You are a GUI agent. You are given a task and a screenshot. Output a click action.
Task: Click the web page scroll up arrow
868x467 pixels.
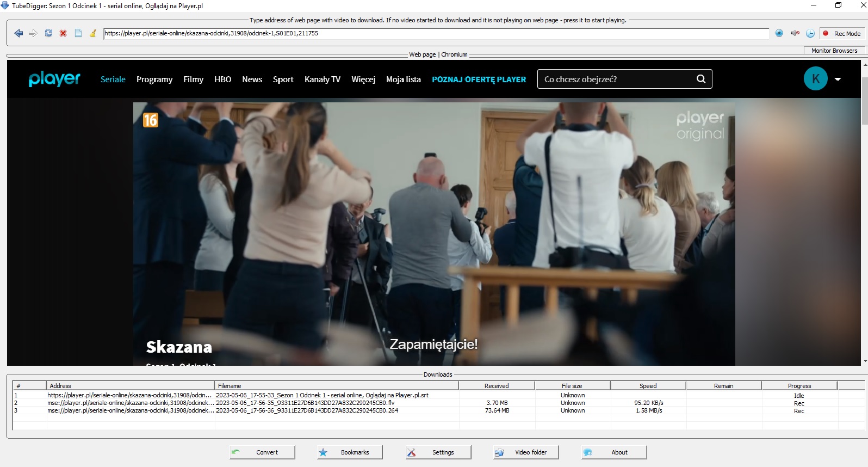(x=865, y=65)
